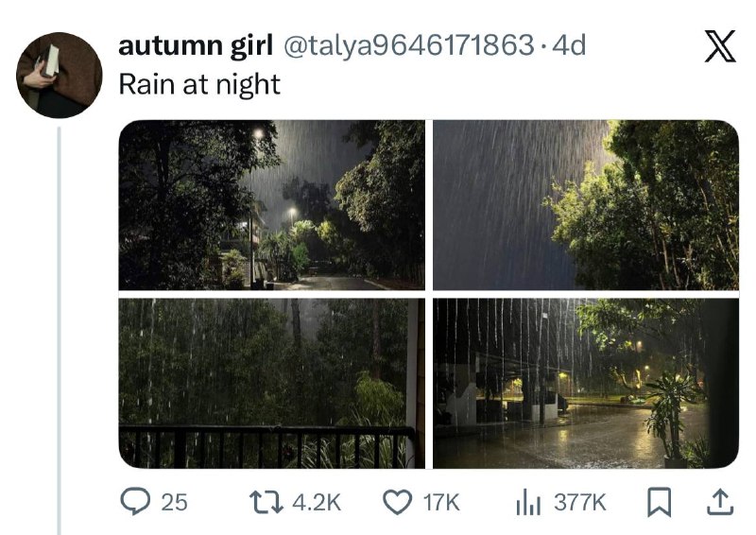The width and height of the screenshot is (756, 535).
Task: Open autumn girl's profile avatar
Action: click(x=60, y=76)
